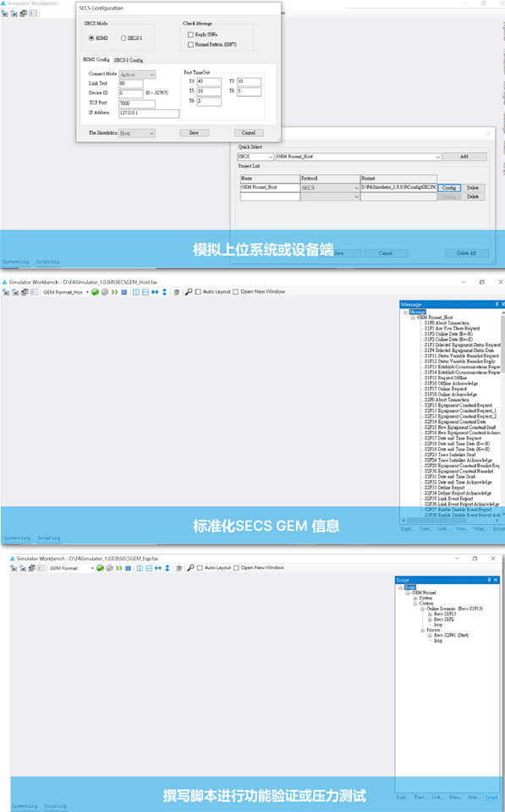Click Delete for GEM Format_Host project row
This screenshot has height=812, width=505.
click(473, 188)
